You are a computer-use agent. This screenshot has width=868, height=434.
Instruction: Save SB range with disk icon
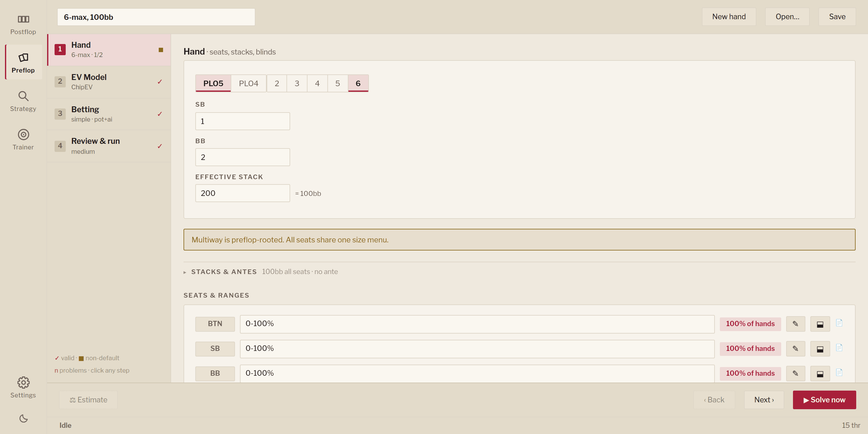pyautogui.click(x=820, y=348)
